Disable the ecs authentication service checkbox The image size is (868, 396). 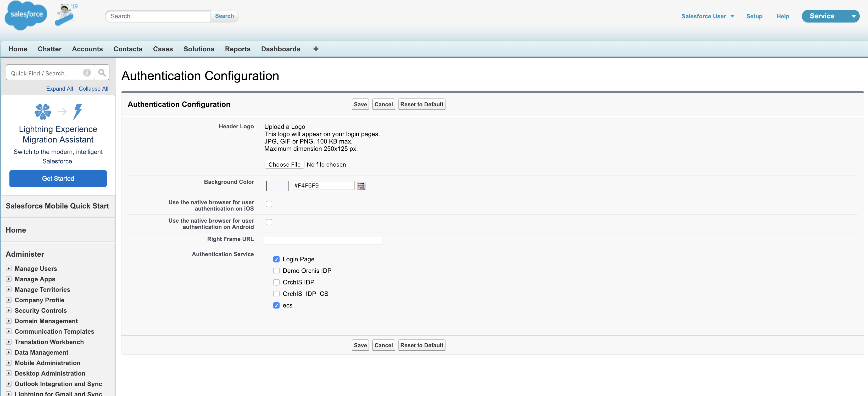click(276, 305)
